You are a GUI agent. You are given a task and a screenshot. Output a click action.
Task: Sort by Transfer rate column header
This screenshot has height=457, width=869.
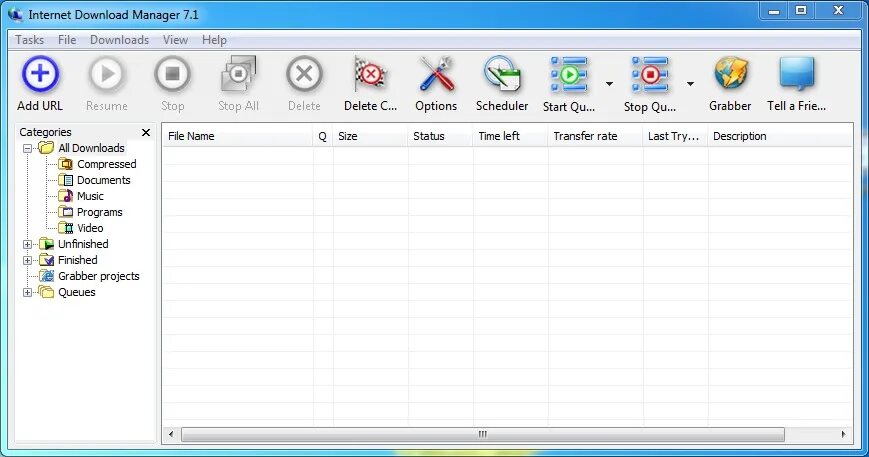596,136
